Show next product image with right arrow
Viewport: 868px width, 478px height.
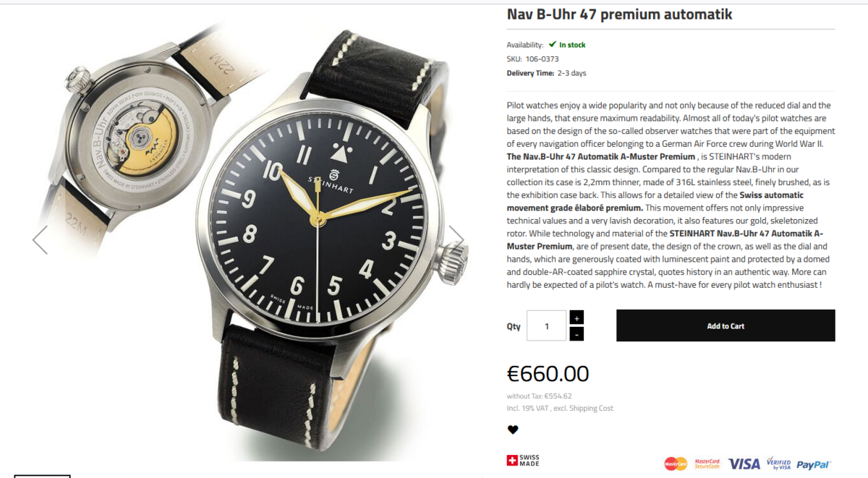click(x=456, y=239)
